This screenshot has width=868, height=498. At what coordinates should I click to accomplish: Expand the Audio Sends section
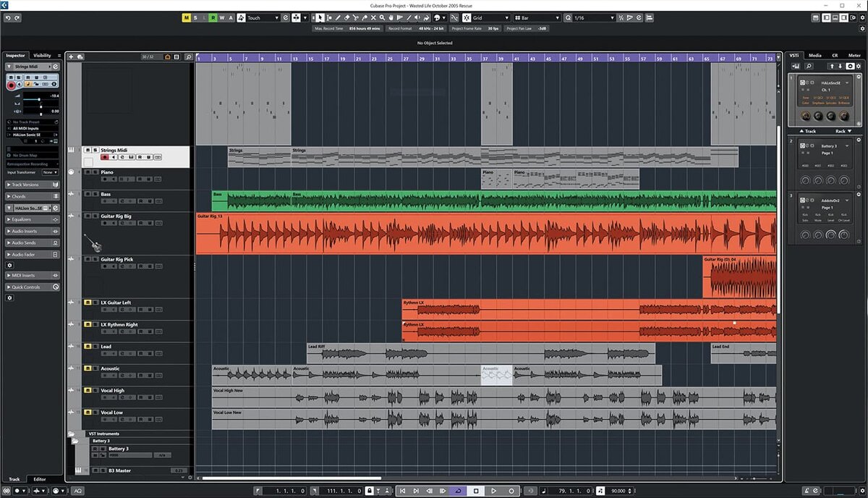coord(33,242)
